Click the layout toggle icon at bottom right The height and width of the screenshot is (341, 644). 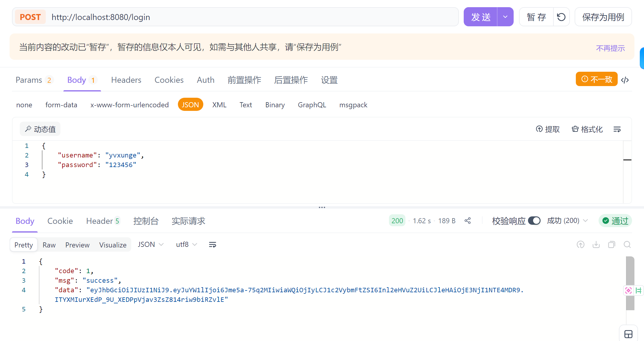628,334
